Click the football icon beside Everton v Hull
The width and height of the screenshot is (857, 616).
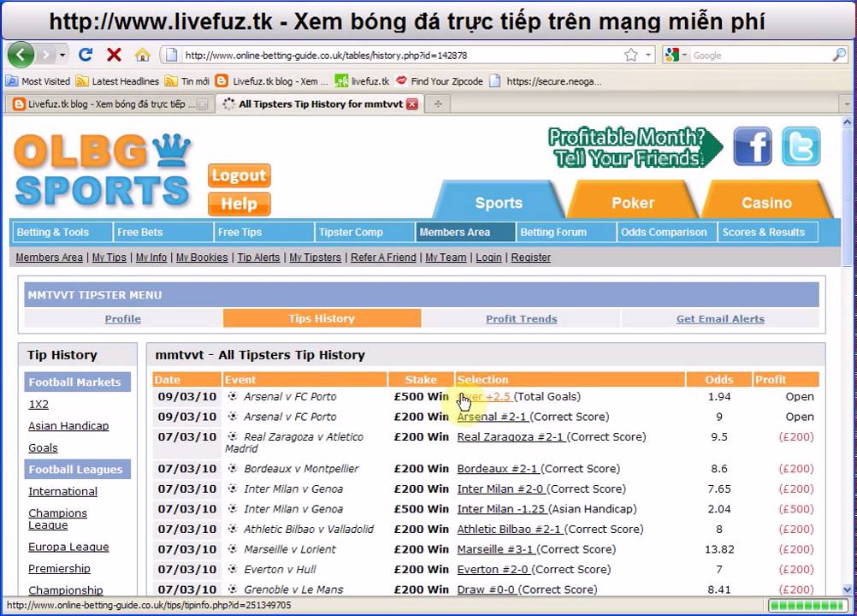233,569
